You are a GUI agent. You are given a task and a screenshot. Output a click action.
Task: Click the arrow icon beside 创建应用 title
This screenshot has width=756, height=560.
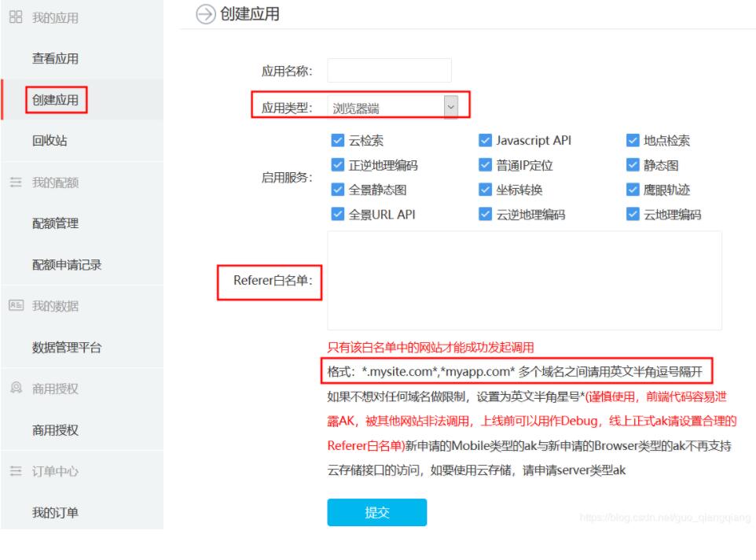[205, 14]
